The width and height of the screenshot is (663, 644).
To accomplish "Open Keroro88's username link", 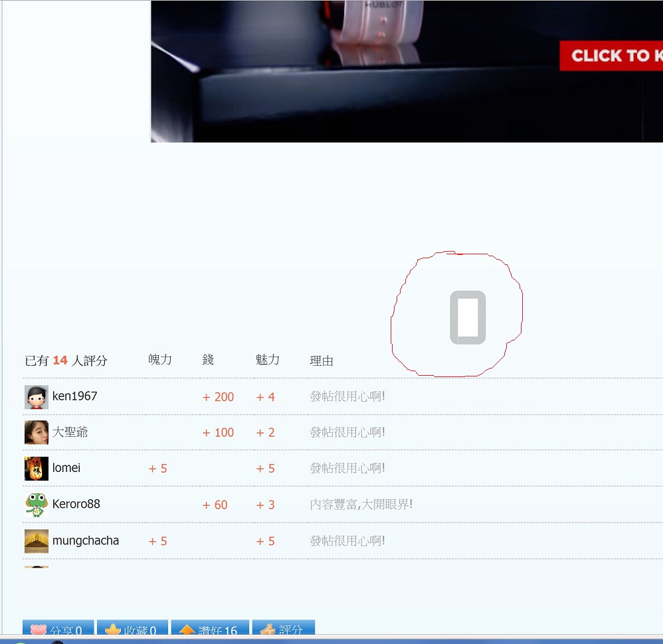I will tap(76, 504).
